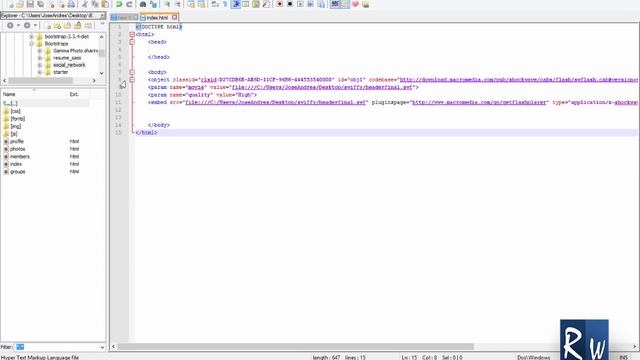Close the index.html tab
The height and width of the screenshot is (360, 640).
pos(175,17)
